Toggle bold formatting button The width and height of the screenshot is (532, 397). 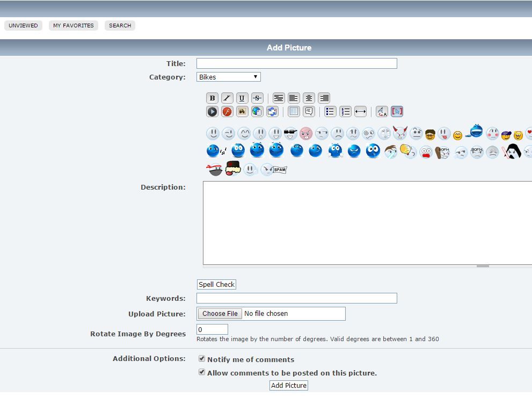click(212, 98)
